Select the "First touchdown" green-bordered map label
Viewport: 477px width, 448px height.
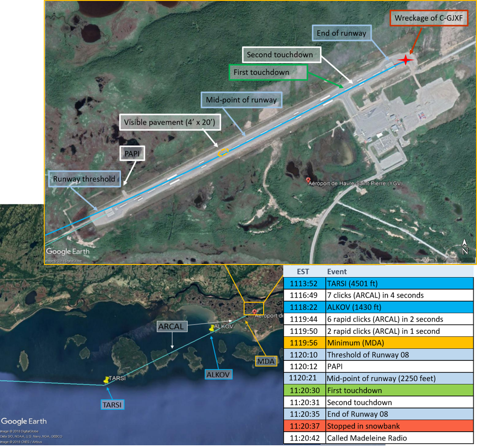[268, 72]
